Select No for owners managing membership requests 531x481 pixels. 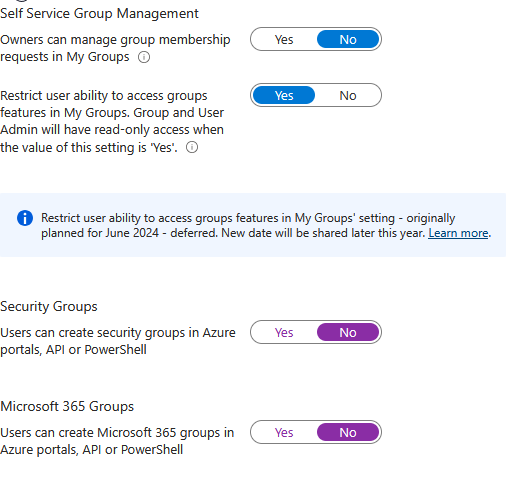pyautogui.click(x=348, y=39)
